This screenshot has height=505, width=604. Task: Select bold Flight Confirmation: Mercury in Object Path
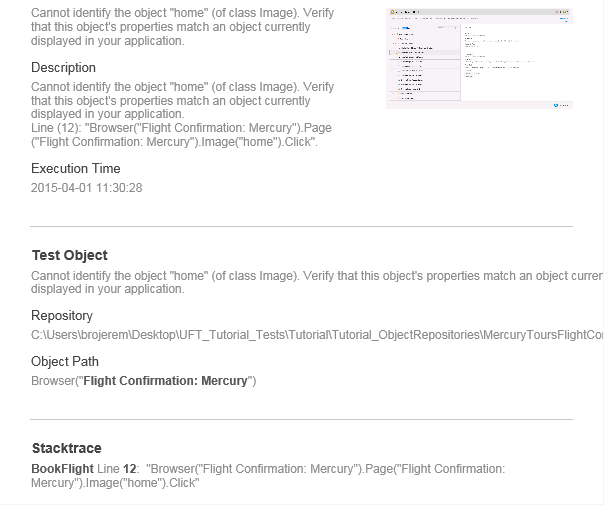coord(167,380)
